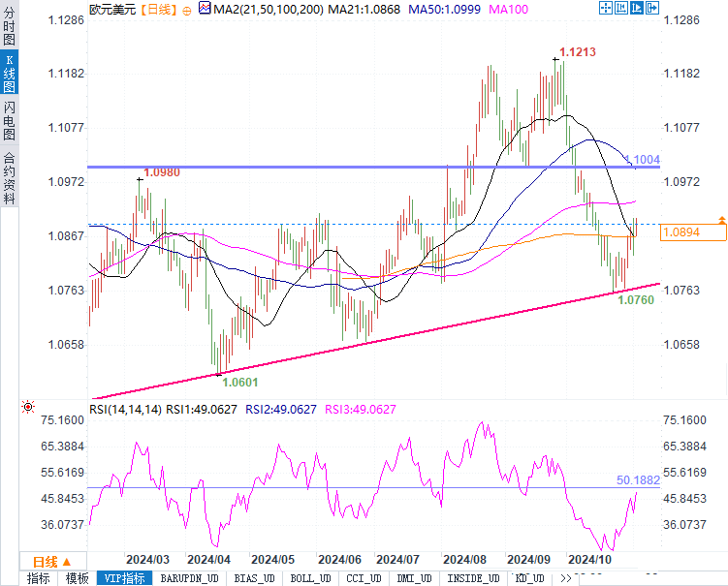The image size is (728, 586).
Task: Click the 1.1213 high price label
Action: coord(578,52)
